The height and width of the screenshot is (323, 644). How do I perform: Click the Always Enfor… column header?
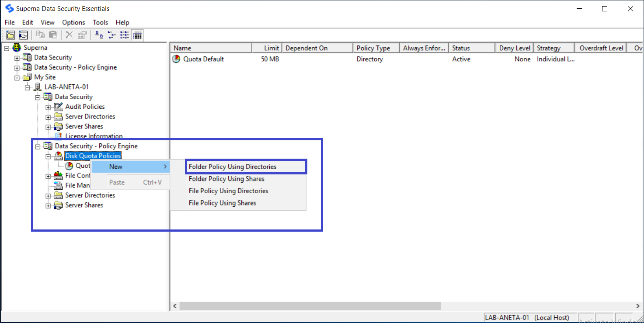(425, 48)
